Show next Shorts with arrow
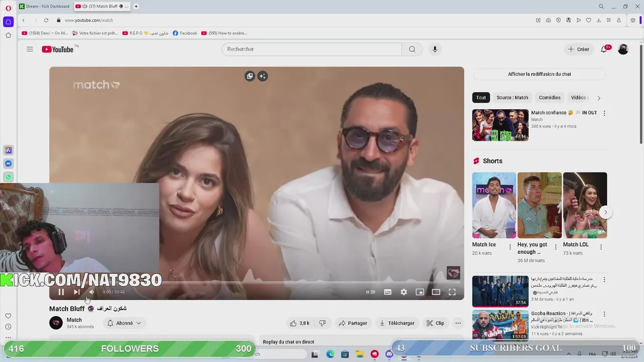This screenshot has height=362, width=644. coord(605,212)
